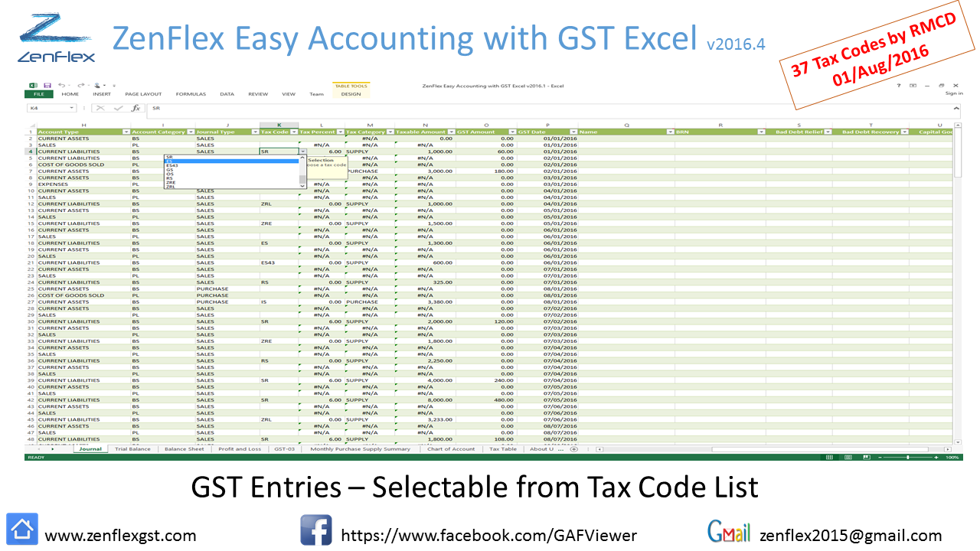Select the PAGE LAYOUT ribbon tab
The width and height of the screenshot is (980, 551).
click(143, 94)
